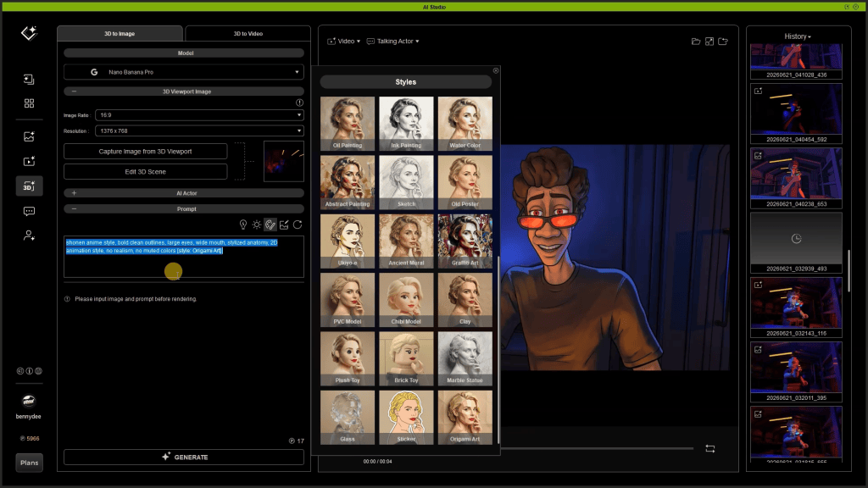Toggle the palette Styles icon above prompt
Screen dimensions: 868x488
pyautogui.click(x=270, y=225)
